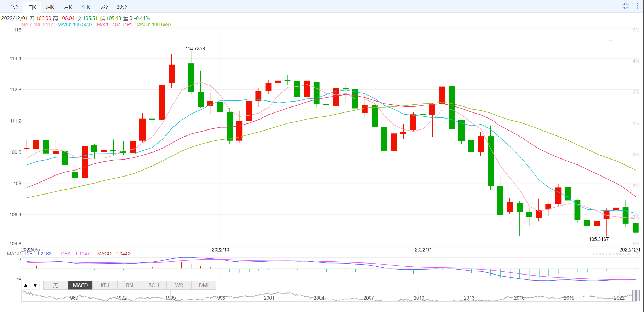Click the 2022/12/01 date in the quote line
The width and height of the screenshot is (644, 312).
[x=14, y=18]
